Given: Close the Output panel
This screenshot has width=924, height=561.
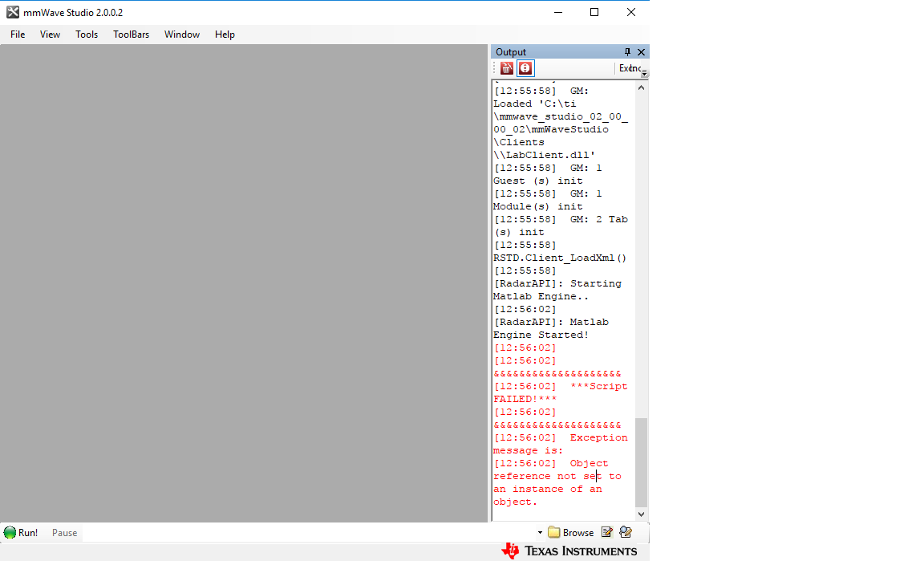Looking at the screenshot, I should click(x=641, y=52).
